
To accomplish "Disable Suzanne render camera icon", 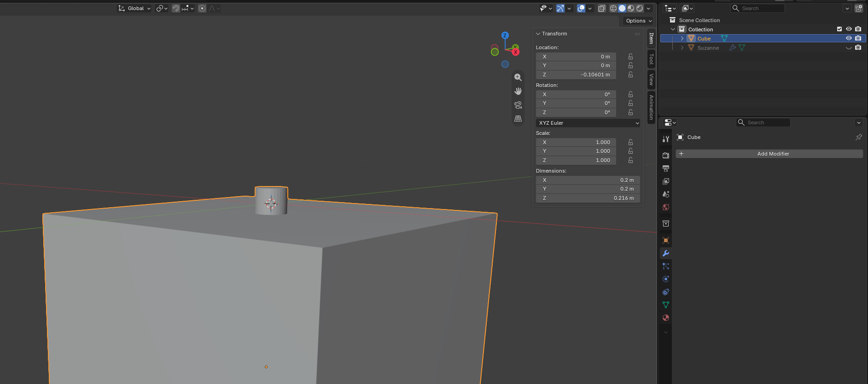I will (858, 47).
